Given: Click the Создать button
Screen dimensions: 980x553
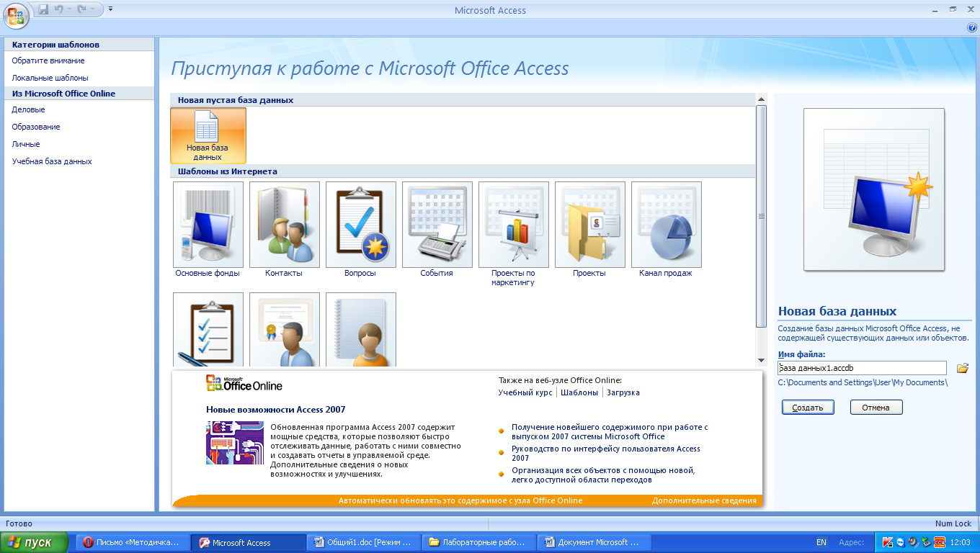Looking at the screenshot, I should (808, 408).
